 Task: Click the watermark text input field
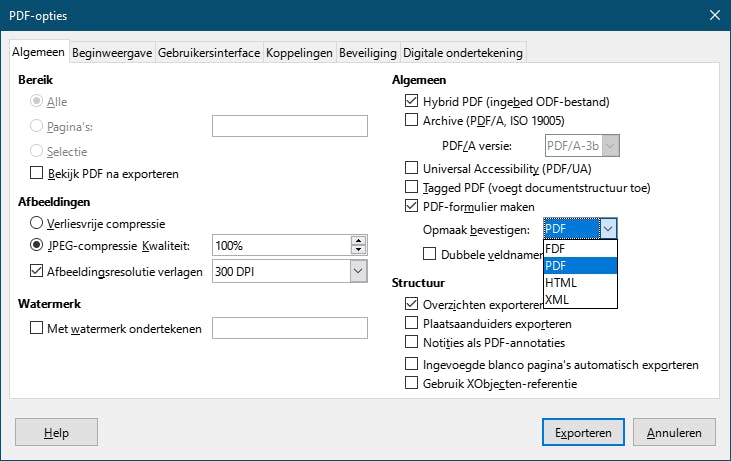click(290, 328)
